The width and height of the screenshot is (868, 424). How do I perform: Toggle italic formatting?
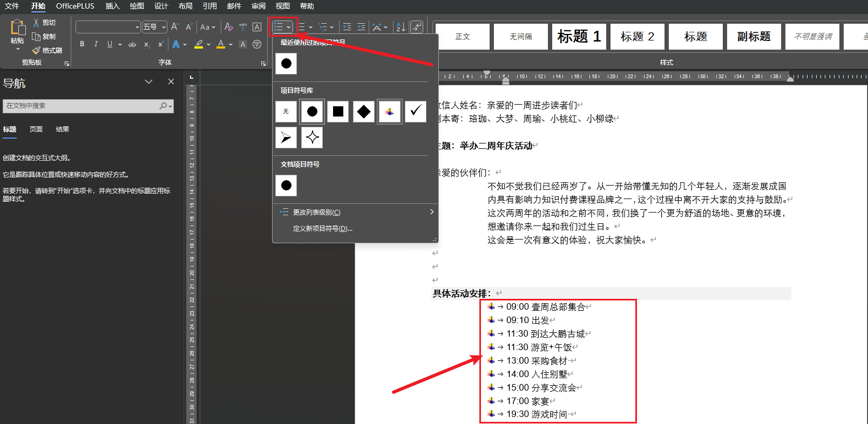coord(96,44)
